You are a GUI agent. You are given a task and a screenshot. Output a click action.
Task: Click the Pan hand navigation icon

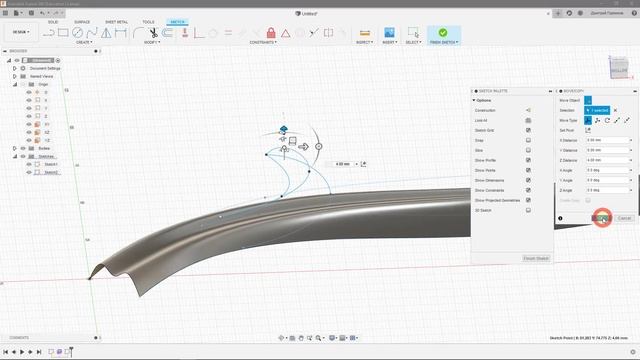pos(301,338)
